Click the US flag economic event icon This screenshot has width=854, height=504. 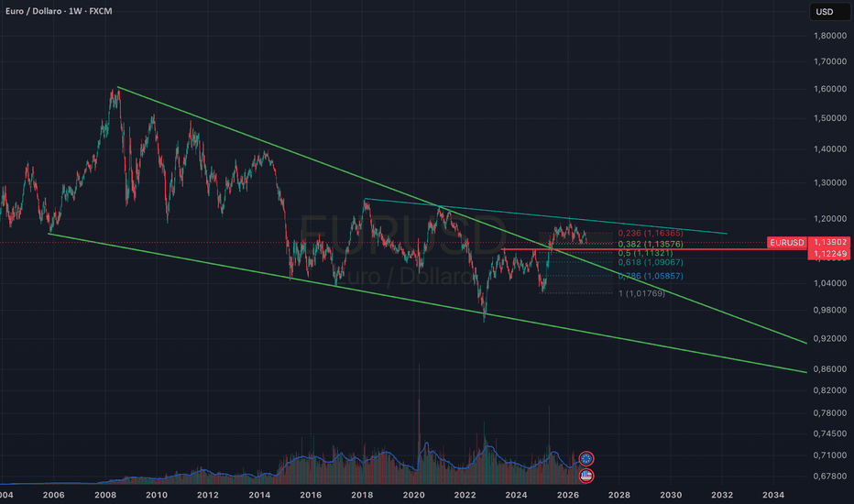click(586, 476)
